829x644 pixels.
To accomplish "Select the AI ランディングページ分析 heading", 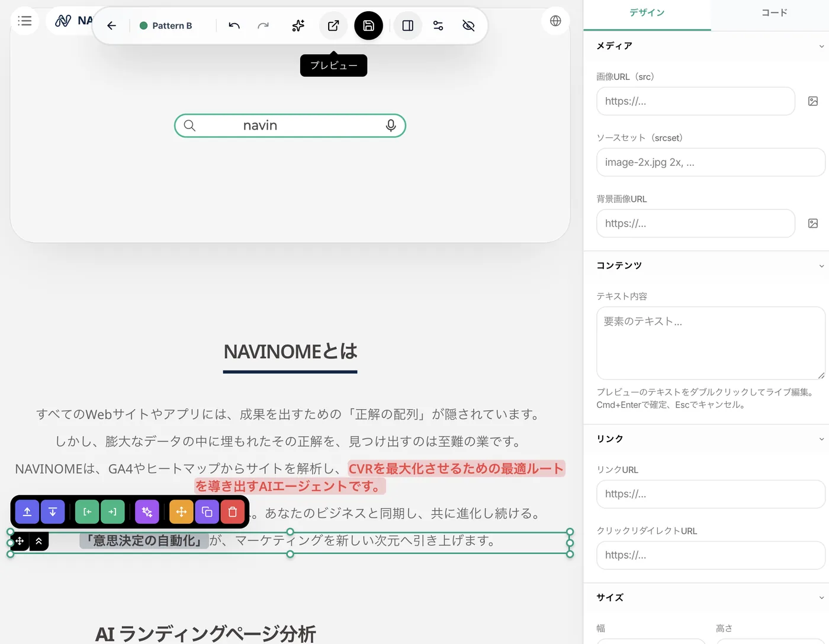I will pos(205,633).
